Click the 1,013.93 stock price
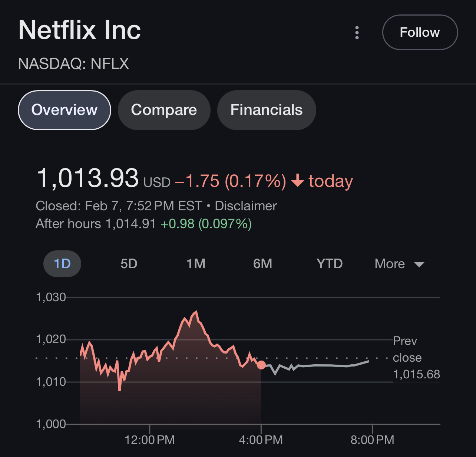Screen dimensions: 476x457 pos(87,178)
